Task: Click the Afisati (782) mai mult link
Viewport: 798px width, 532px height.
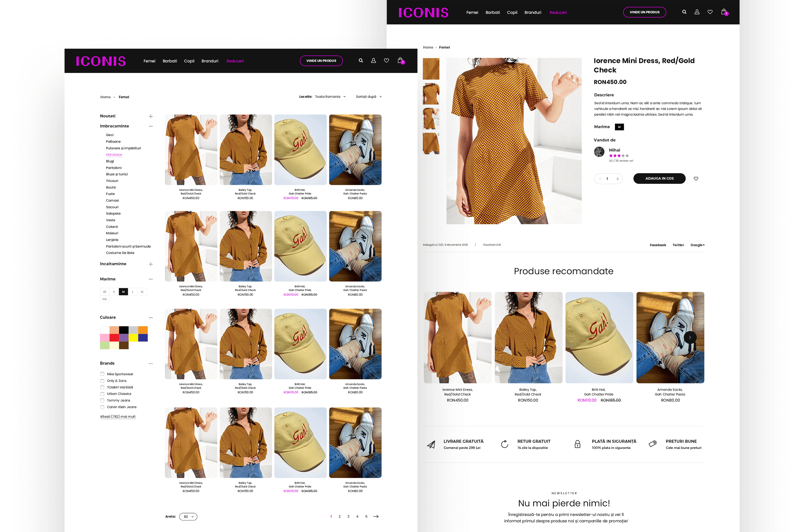Action: pos(118,417)
